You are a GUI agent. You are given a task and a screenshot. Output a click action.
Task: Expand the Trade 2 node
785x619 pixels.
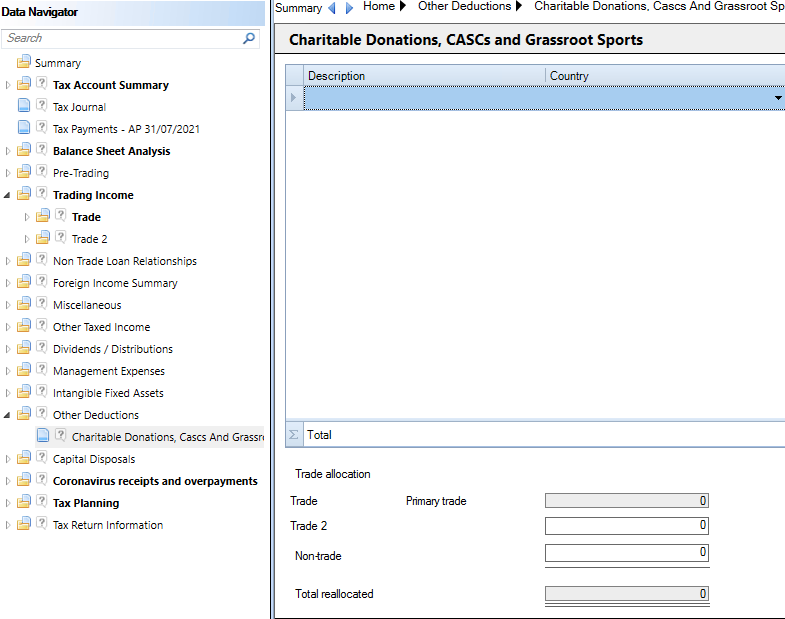coord(27,239)
